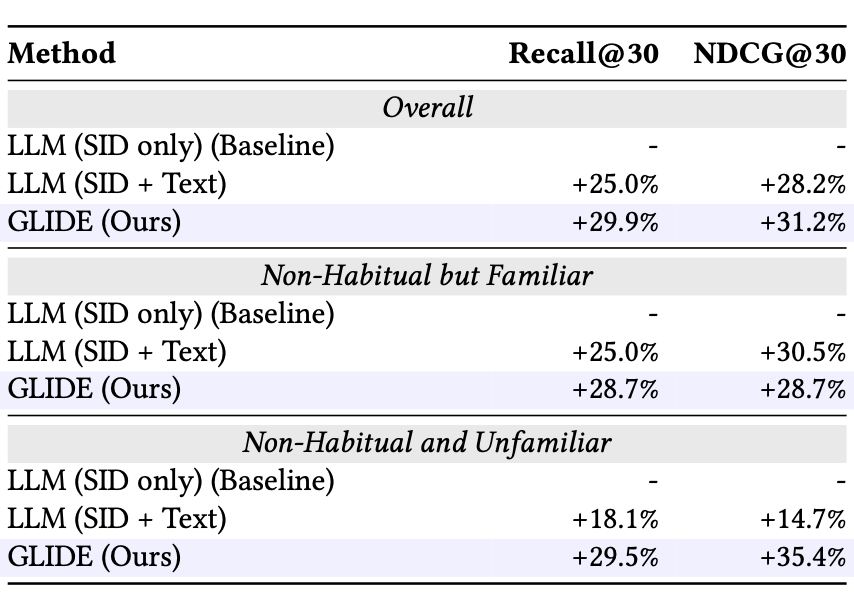Select the Non-Habitual but Familiar heading
Screen dimensions: 854x600
[x=427, y=275]
